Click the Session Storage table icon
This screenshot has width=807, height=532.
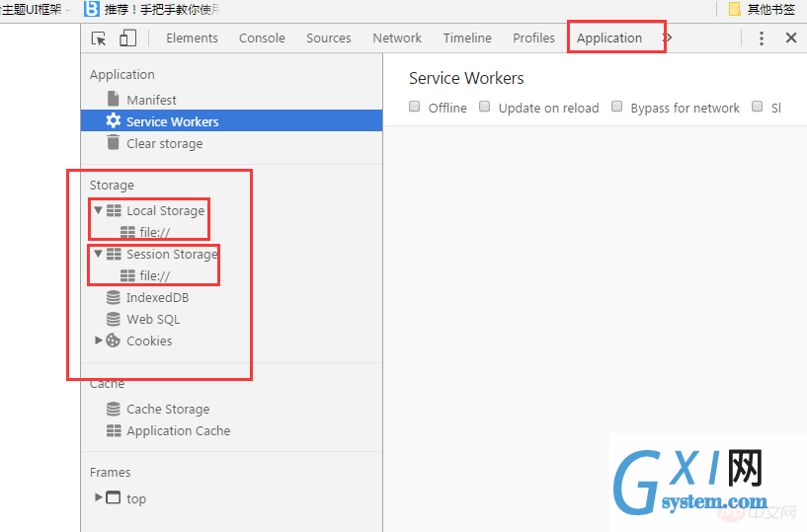(114, 254)
